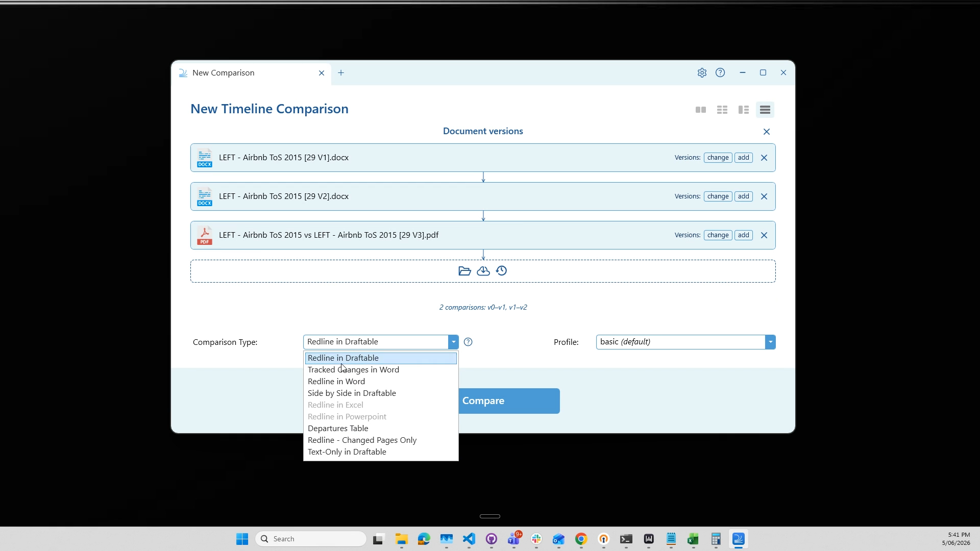Open the help question mark in title bar
The width and height of the screenshot is (980, 551).
[720, 73]
